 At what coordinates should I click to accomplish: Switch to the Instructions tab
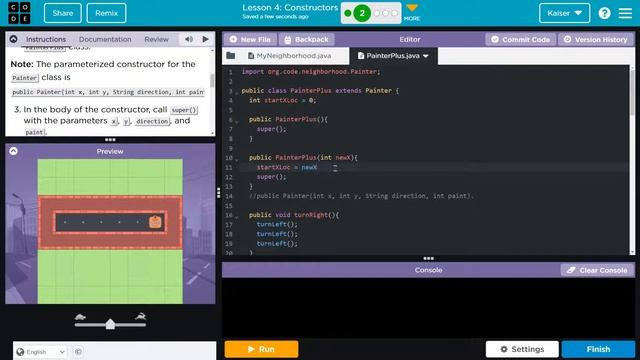[x=46, y=39]
